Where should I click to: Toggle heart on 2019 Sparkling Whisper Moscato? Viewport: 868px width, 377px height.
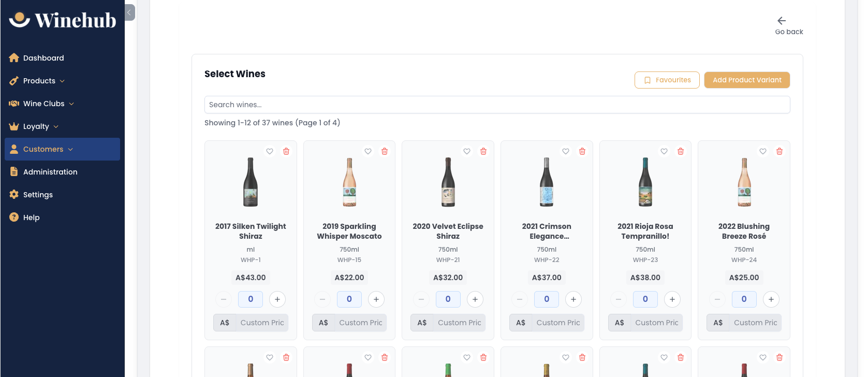(368, 151)
